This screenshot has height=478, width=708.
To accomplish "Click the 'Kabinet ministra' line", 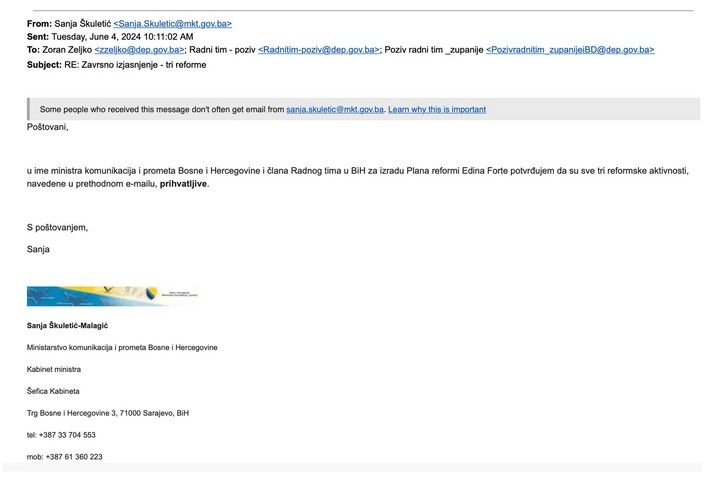I will tap(54, 369).
